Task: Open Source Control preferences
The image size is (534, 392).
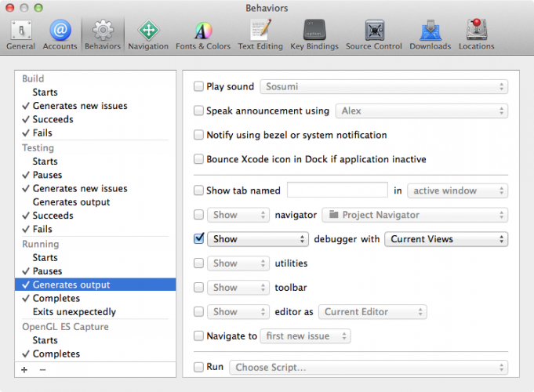Action: 374,35
